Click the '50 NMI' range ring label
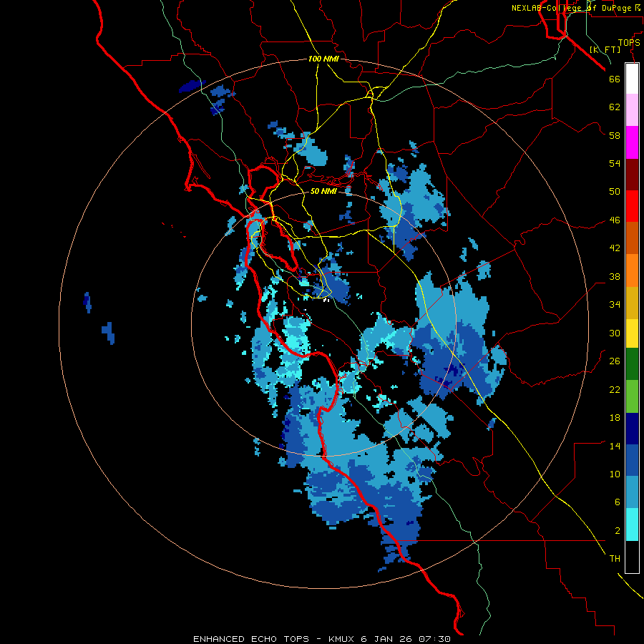 (x=323, y=191)
